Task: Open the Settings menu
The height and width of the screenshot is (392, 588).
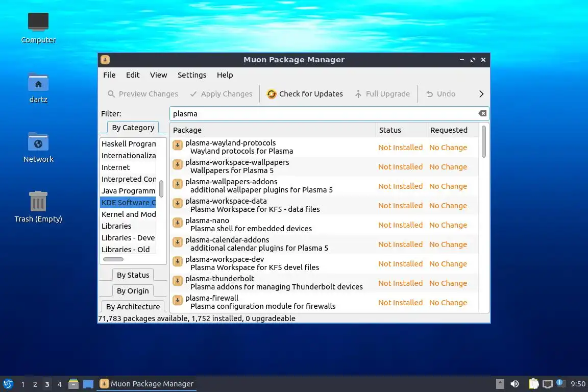Action: coord(192,75)
